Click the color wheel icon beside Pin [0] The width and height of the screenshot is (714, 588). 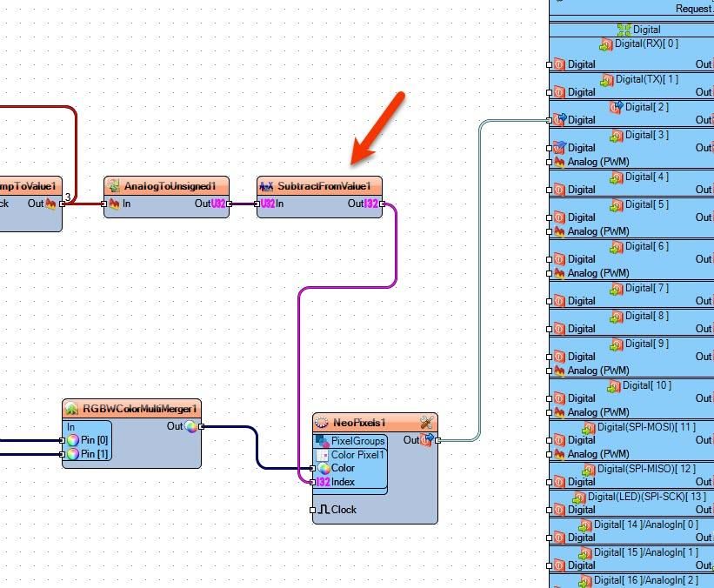[73, 440]
